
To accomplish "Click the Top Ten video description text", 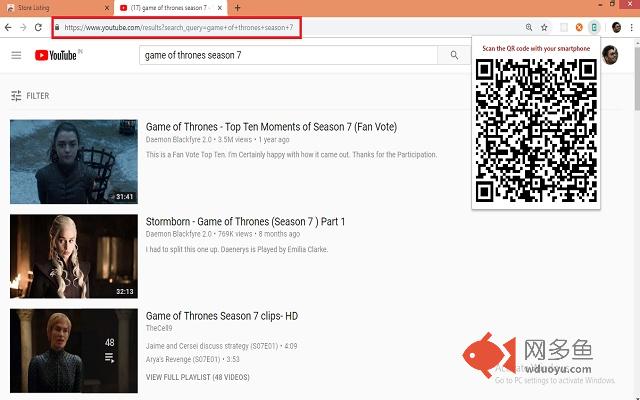I will click(291, 155).
